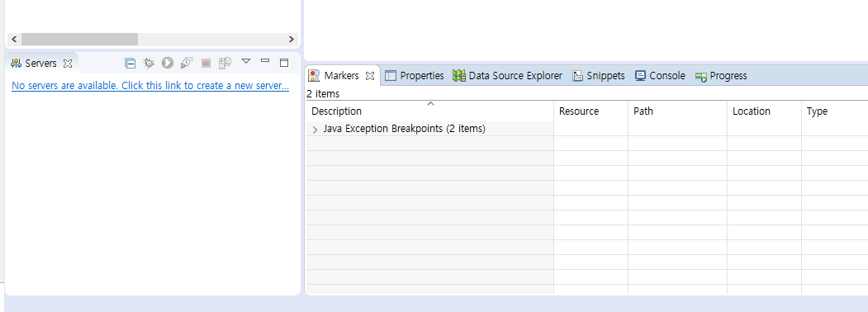The image size is (868, 312).
Task: Click the right arrow of horizontal scrollbar
Action: pos(292,40)
